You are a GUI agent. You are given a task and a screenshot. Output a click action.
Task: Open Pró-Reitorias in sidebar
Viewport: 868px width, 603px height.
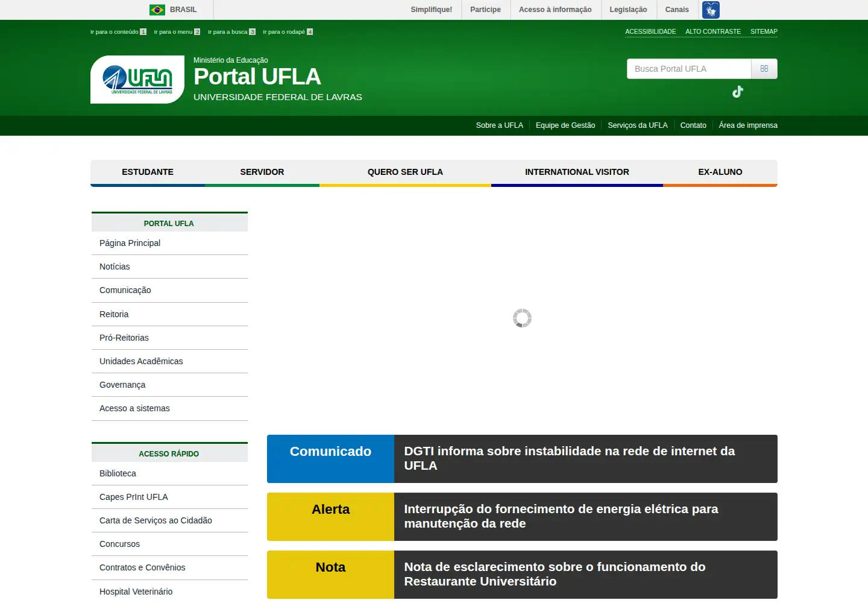point(169,338)
